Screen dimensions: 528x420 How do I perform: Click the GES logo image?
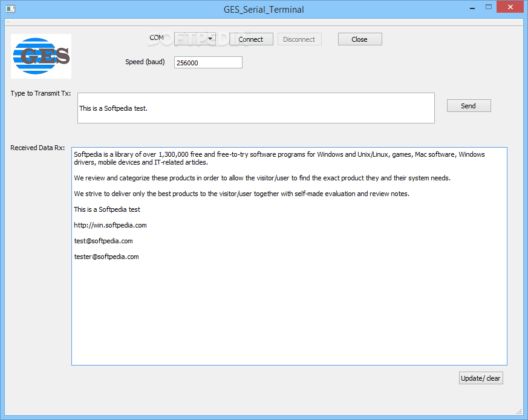coord(41,56)
